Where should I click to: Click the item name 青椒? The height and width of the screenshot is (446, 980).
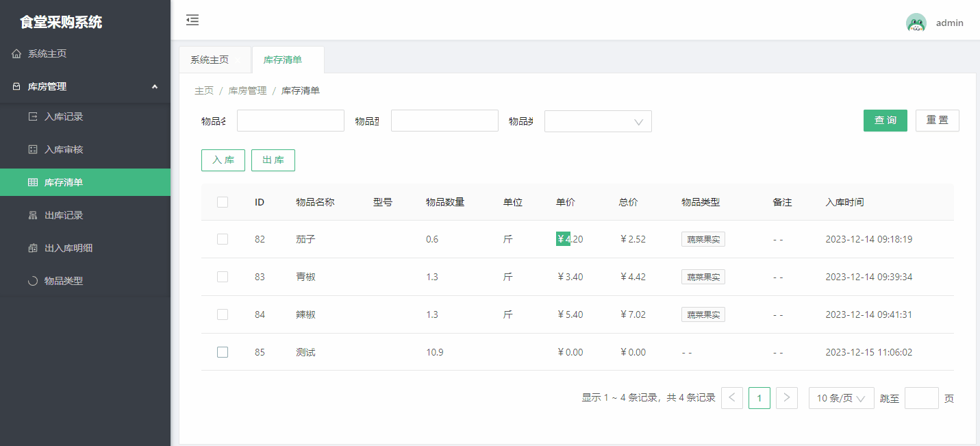[305, 277]
